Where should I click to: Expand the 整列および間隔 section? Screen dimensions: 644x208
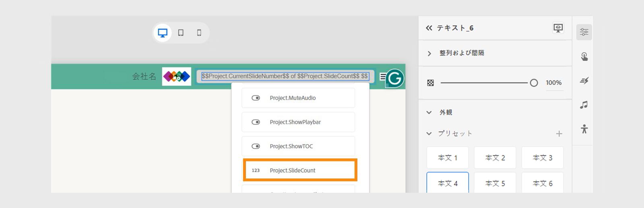[429, 53]
